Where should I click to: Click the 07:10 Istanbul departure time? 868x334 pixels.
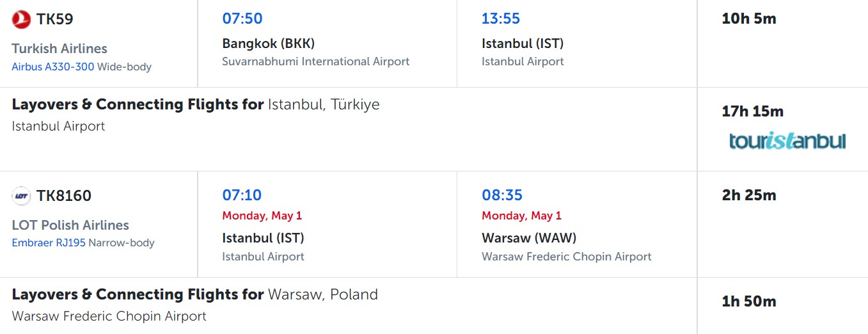[x=242, y=195]
